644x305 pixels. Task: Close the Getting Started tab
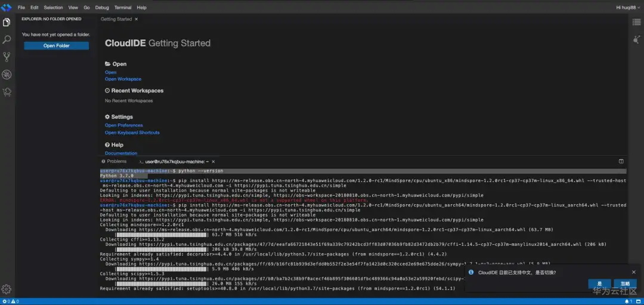point(137,19)
